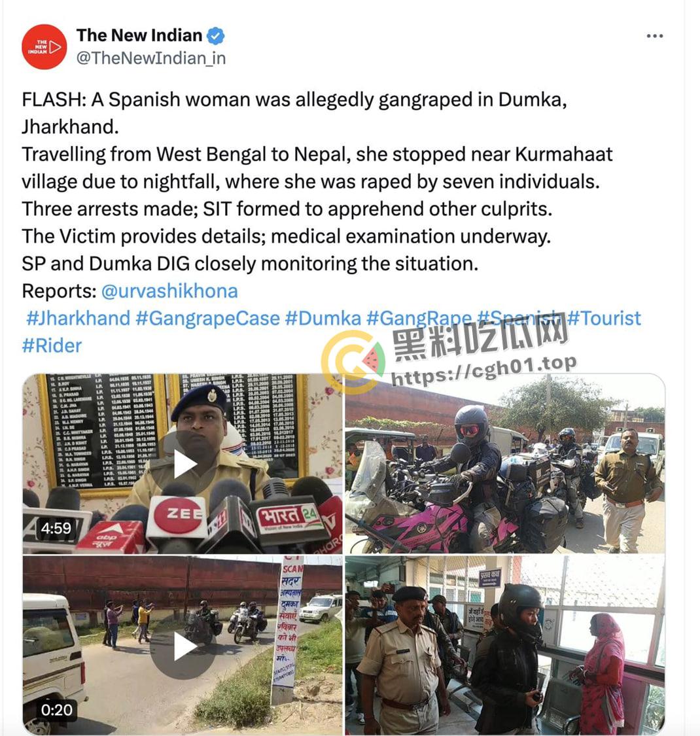The height and width of the screenshot is (736, 700).
Task: Open the @urvashikhona mention
Action: (169, 291)
